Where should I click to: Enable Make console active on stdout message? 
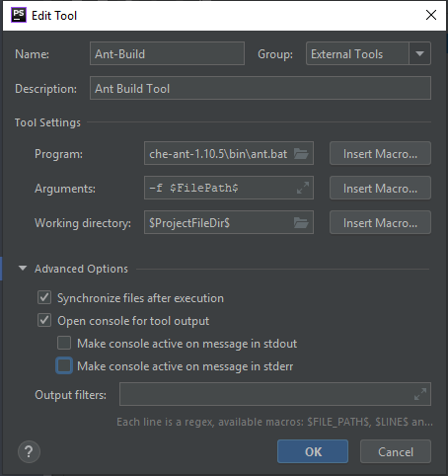click(x=64, y=343)
